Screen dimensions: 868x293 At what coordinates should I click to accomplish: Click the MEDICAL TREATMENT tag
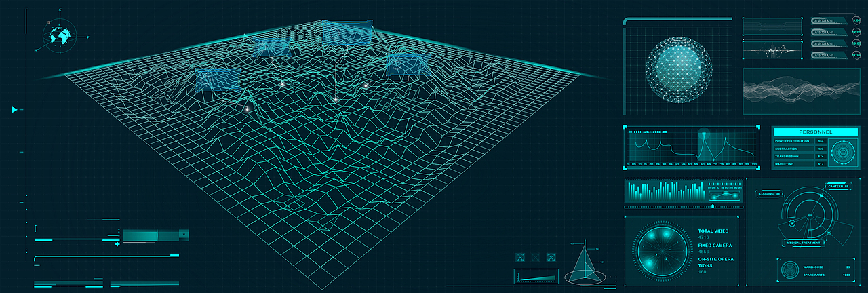804,242
